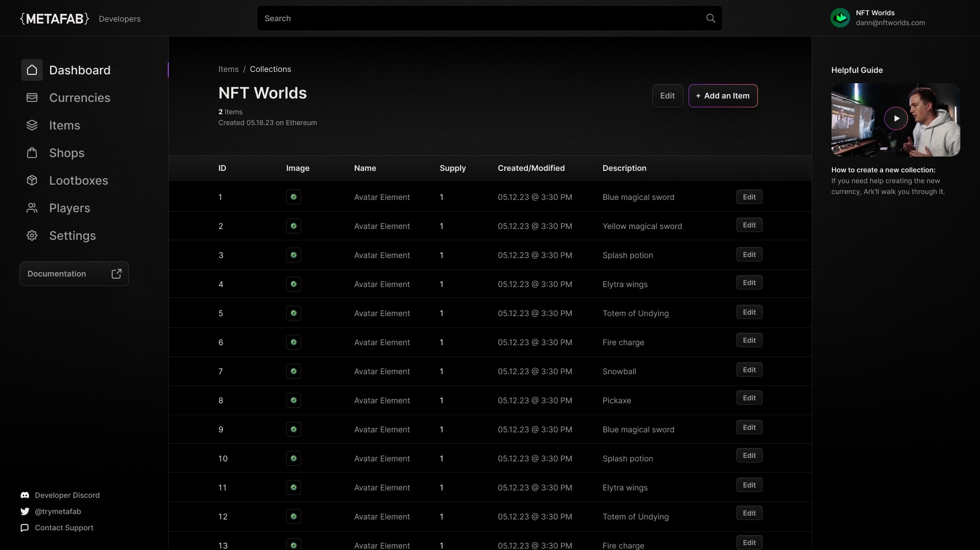The image size is (980, 550).
Task: Navigate to Items breadcrumb
Action: click(228, 69)
